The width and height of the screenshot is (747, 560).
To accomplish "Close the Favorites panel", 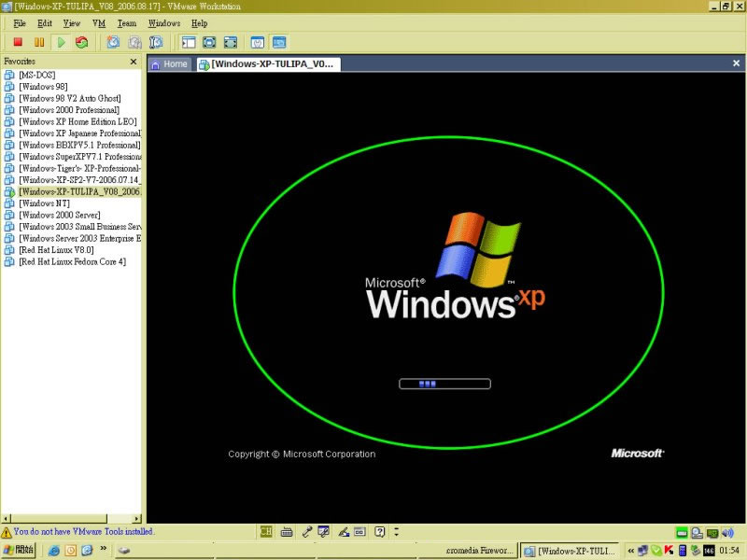I will [x=134, y=62].
